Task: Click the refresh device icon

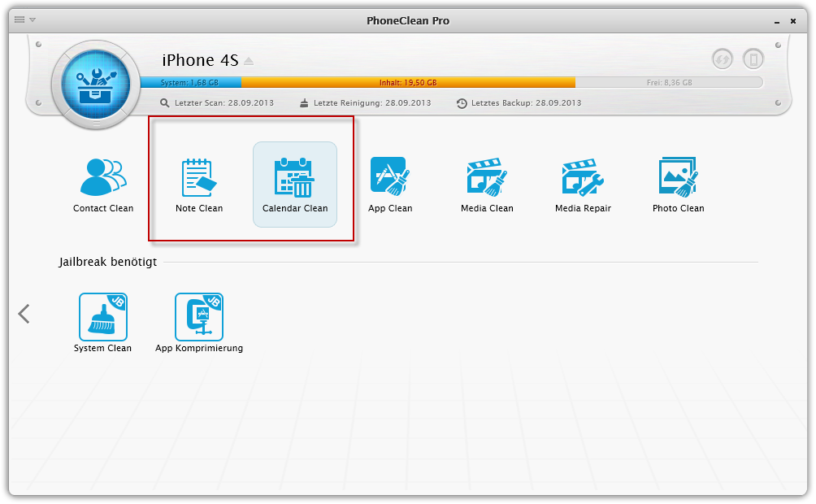Action: [x=723, y=59]
